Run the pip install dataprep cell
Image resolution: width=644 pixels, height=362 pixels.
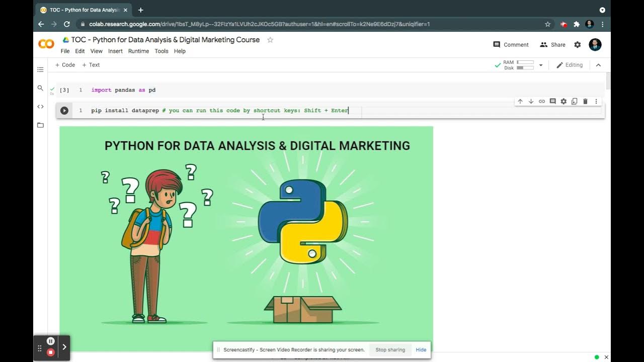pos(64,111)
